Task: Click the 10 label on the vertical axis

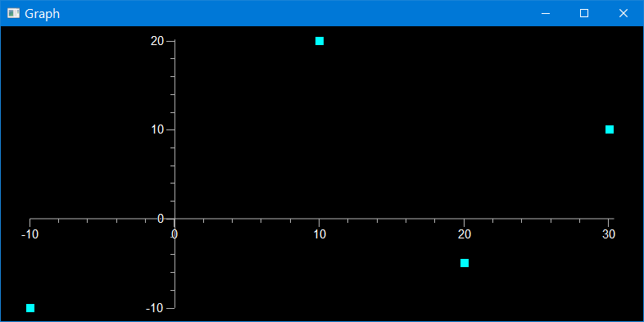Action: click(157, 129)
